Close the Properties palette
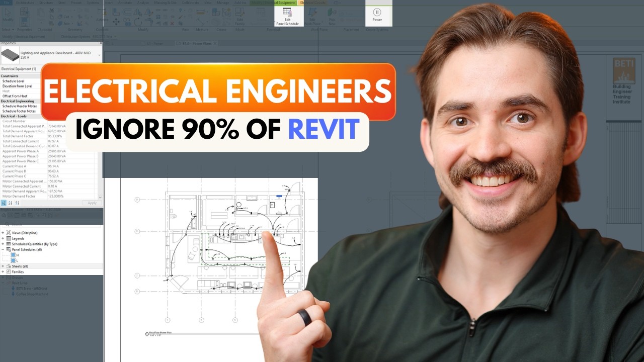The height and width of the screenshot is (362, 644). coord(101,43)
